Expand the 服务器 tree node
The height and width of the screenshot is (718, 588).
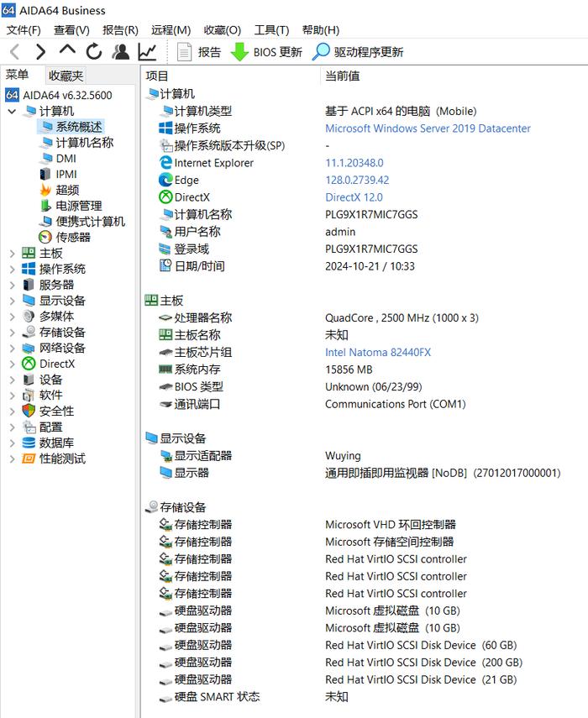[x=13, y=285]
